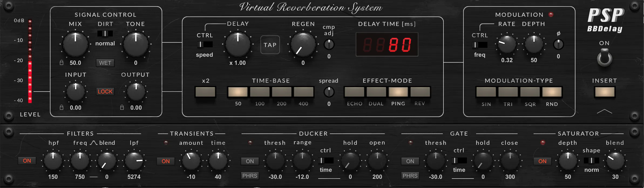Click the modulation RATE knob
644x188 pixels.
507,44
